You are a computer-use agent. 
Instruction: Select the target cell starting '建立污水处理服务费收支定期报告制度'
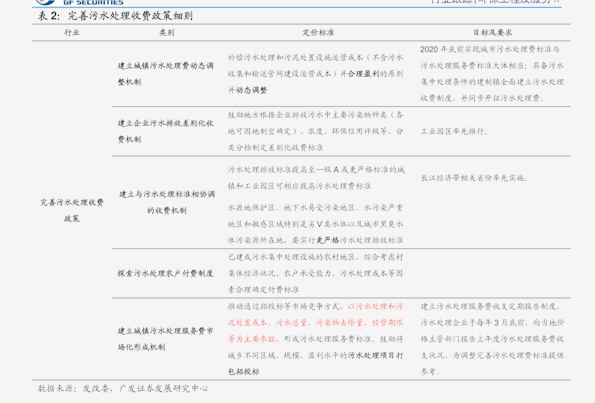[x=493, y=339]
